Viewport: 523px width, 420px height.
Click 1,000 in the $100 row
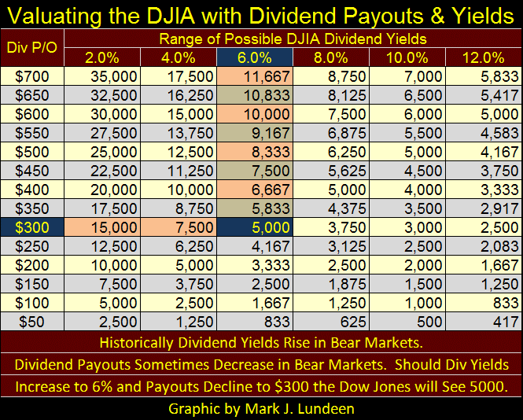[x=407, y=302]
